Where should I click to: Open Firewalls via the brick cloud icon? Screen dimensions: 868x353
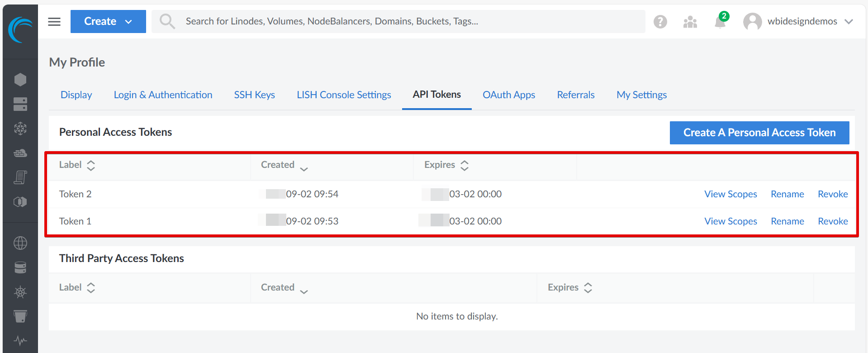pyautogui.click(x=20, y=153)
